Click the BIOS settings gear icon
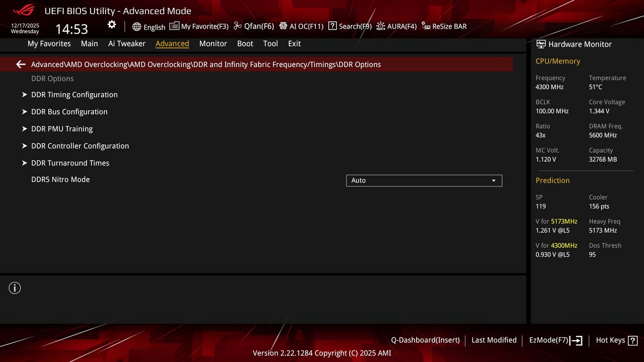Viewport: 644px width, 362px height. tap(112, 24)
